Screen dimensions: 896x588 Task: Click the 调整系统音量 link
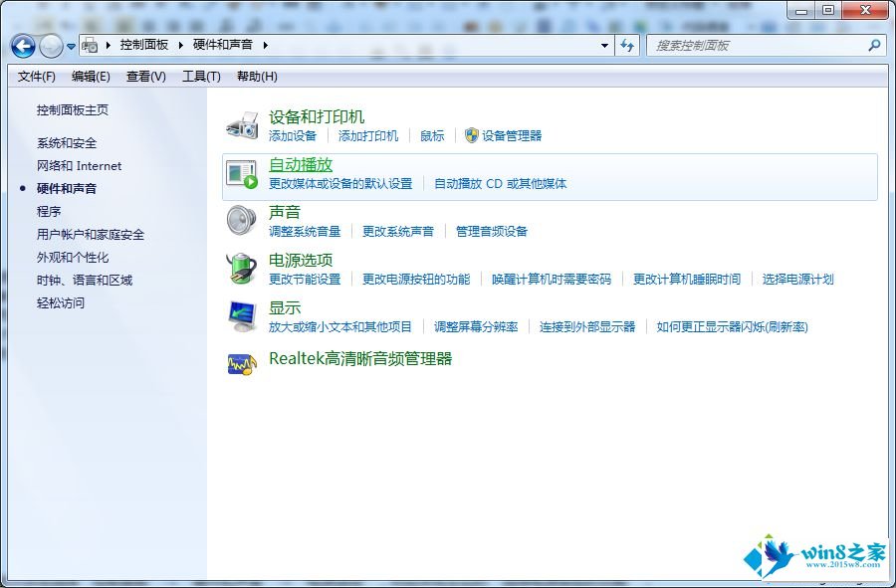point(305,231)
